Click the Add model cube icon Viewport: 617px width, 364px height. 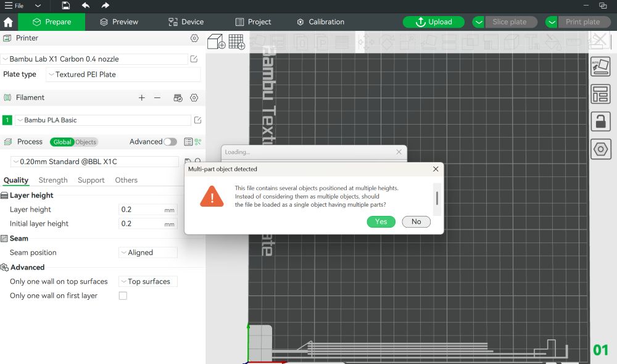click(x=216, y=41)
